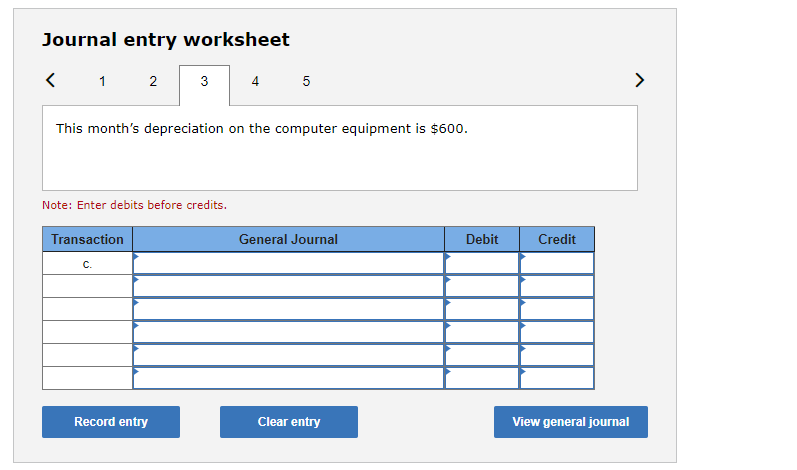Switch to worksheet tab 5
The image size is (797, 470).
(306, 81)
